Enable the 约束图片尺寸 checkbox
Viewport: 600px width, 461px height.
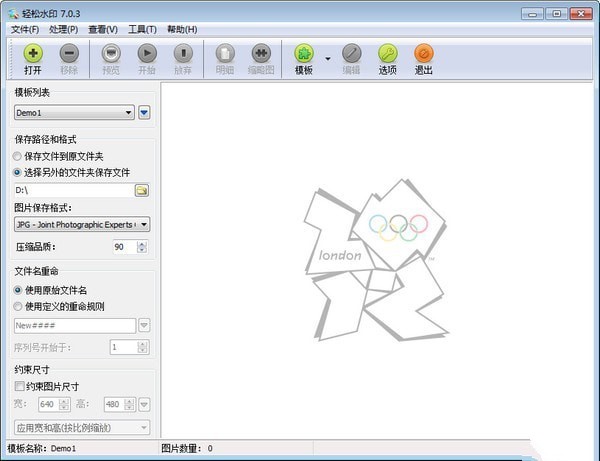[19, 386]
